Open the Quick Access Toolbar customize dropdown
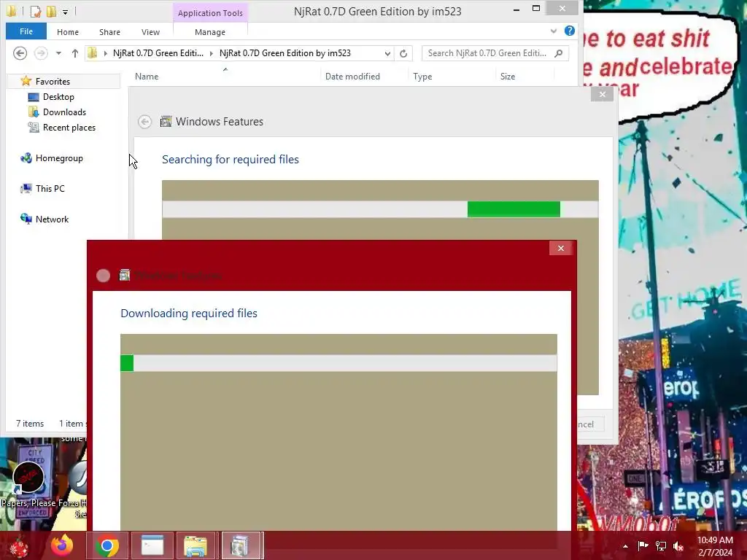This screenshot has height=560, width=747. click(x=65, y=12)
